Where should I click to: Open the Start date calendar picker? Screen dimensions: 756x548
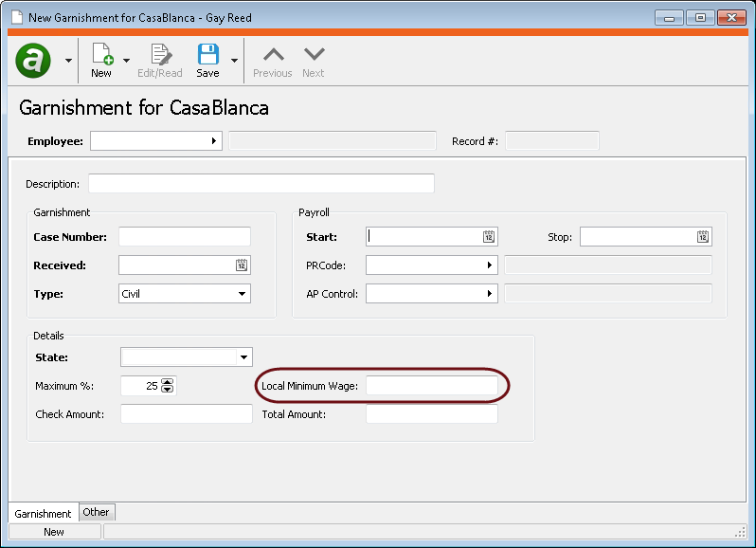tap(489, 237)
